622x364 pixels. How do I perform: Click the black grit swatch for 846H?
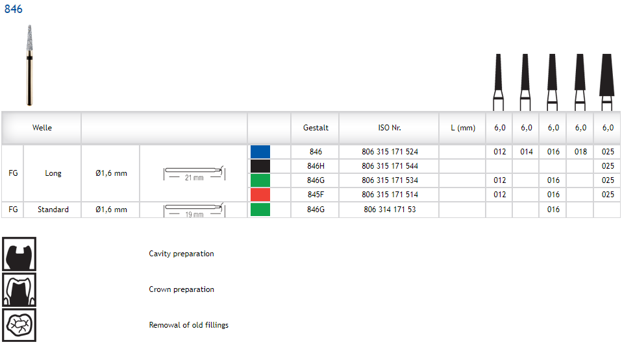pyautogui.click(x=260, y=166)
